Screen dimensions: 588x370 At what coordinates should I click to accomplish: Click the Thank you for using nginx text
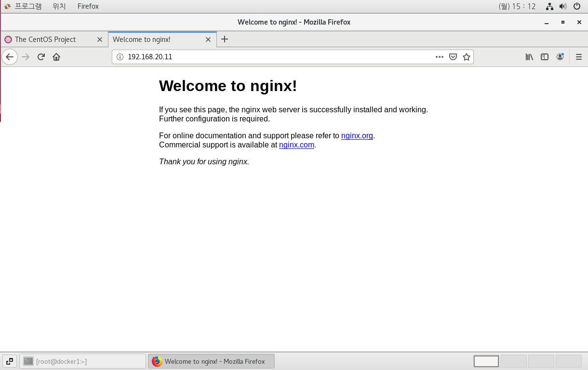204,162
